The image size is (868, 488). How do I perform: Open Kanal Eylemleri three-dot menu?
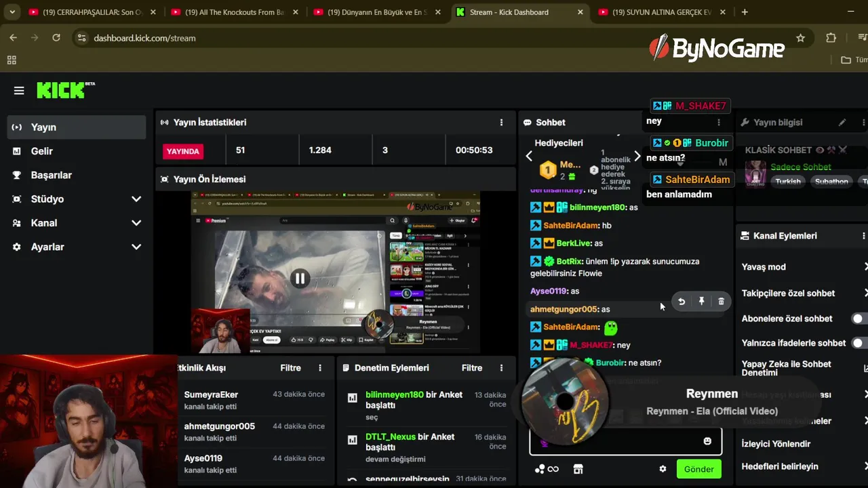pos(863,236)
